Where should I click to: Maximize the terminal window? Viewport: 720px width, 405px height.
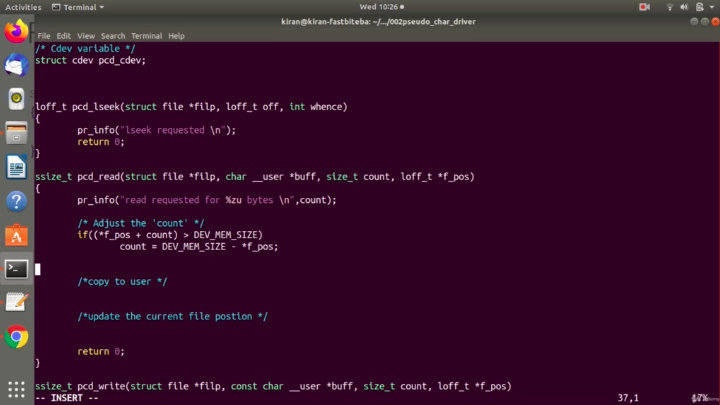705,22
